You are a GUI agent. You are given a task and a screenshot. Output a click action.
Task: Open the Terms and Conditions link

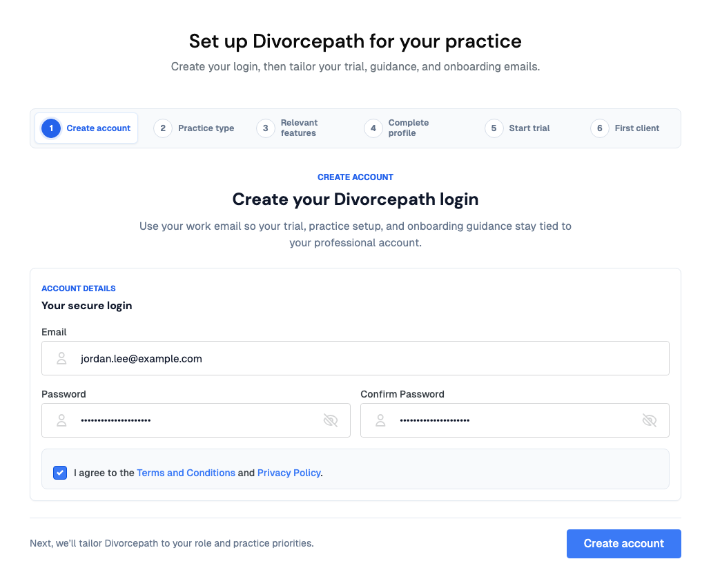point(186,473)
